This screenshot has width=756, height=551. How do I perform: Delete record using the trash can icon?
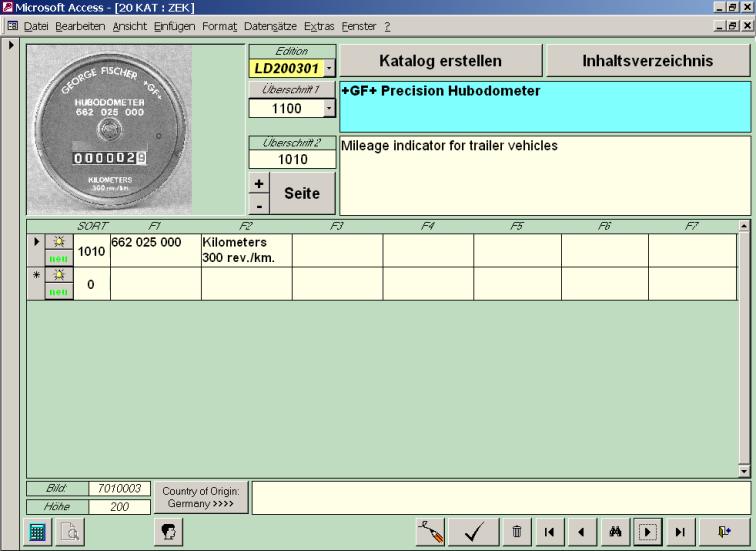coord(517,533)
